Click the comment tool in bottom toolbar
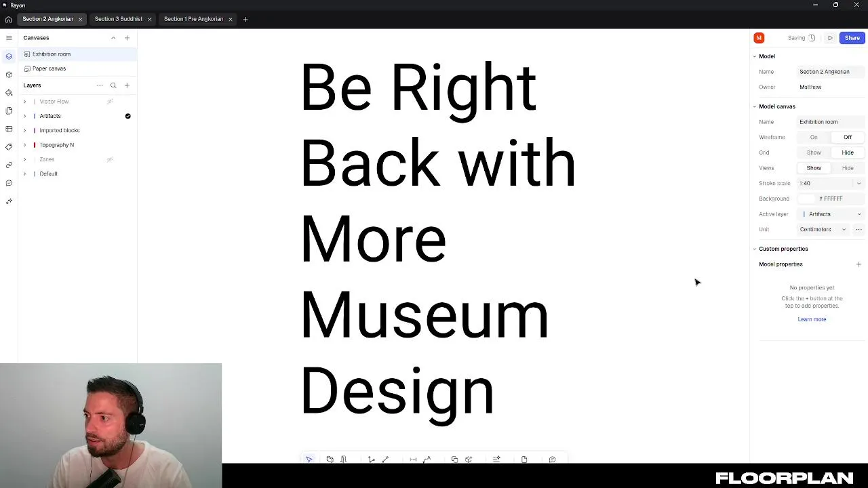This screenshot has width=868, height=488. pyautogui.click(x=552, y=460)
